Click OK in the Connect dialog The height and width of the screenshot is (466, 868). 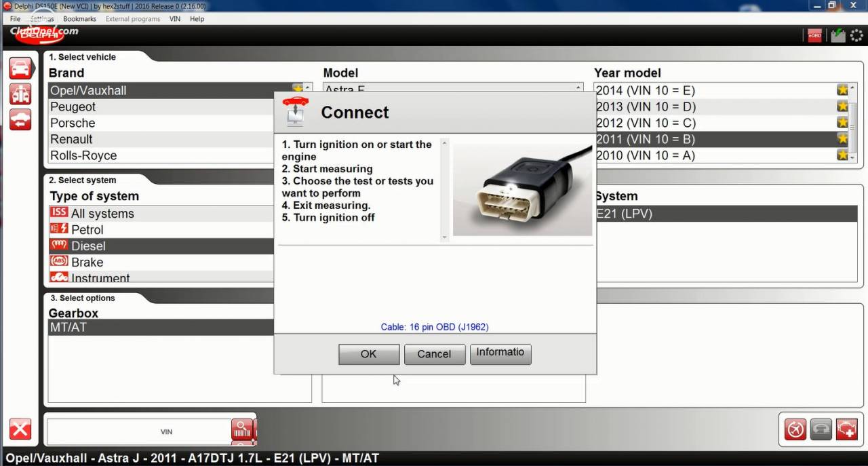[x=369, y=354]
